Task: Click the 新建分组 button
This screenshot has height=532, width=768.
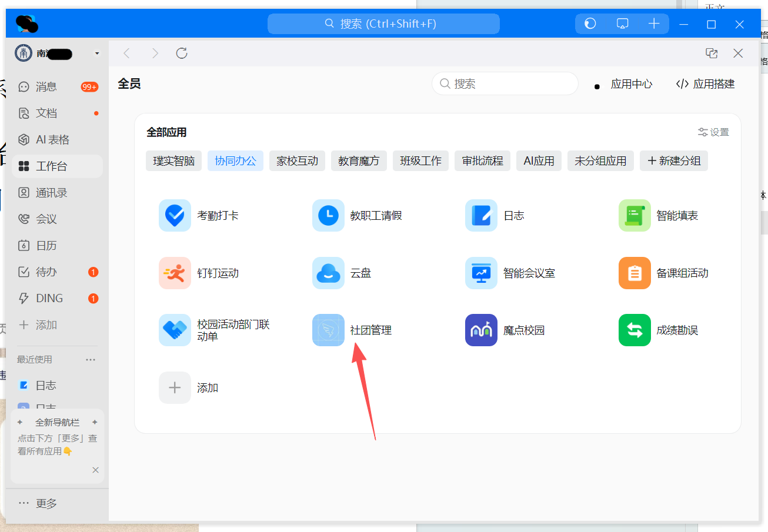Action: [x=673, y=160]
